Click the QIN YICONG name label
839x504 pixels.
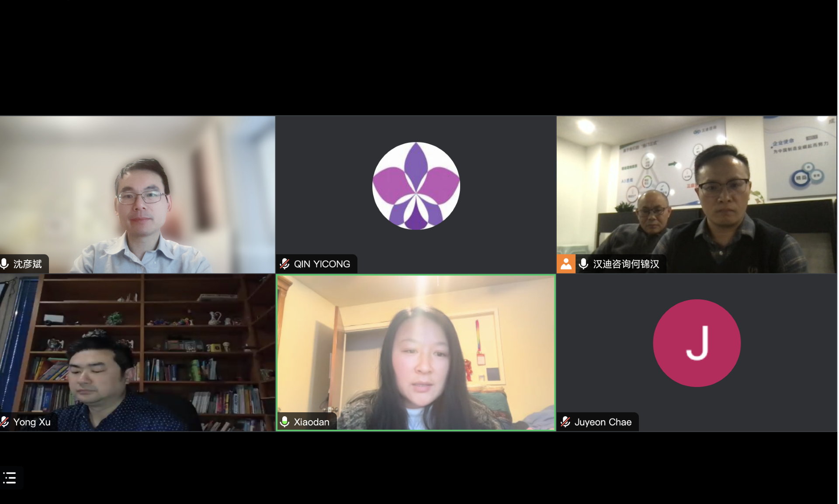(x=322, y=264)
